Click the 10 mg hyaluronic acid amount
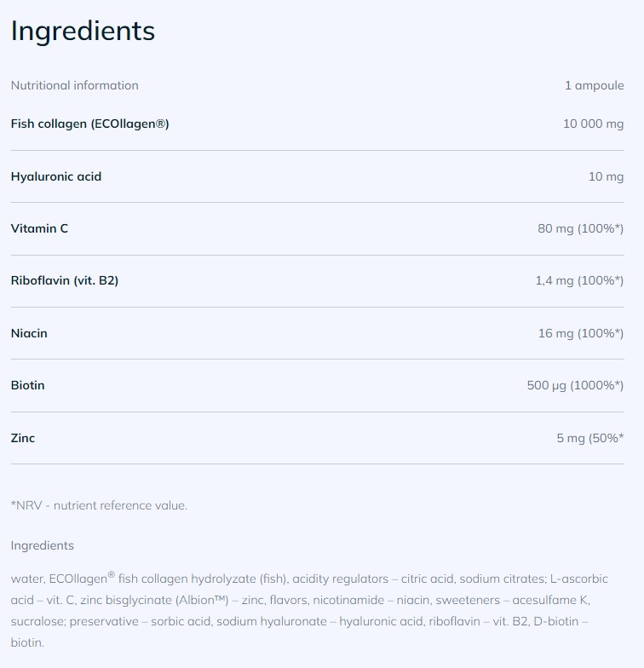This screenshot has width=644, height=668. pyautogui.click(x=606, y=176)
